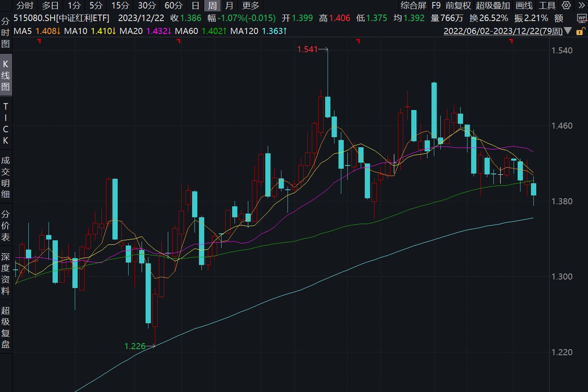Open date range dropdown triangle

(x=568, y=31)
